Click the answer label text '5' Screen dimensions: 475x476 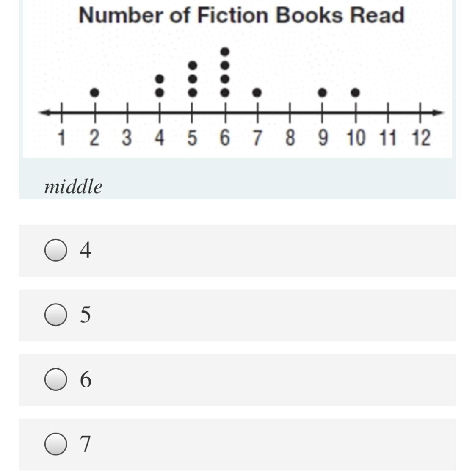point(85,315)
